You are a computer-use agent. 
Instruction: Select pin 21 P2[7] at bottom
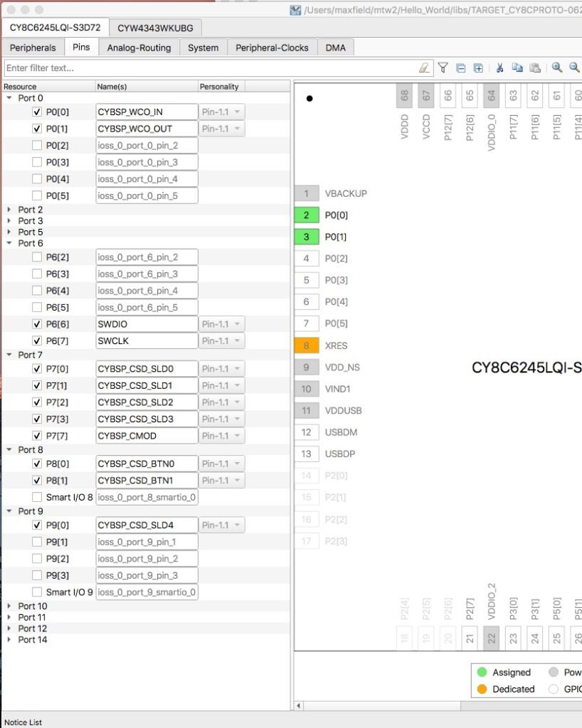point(470,638)
